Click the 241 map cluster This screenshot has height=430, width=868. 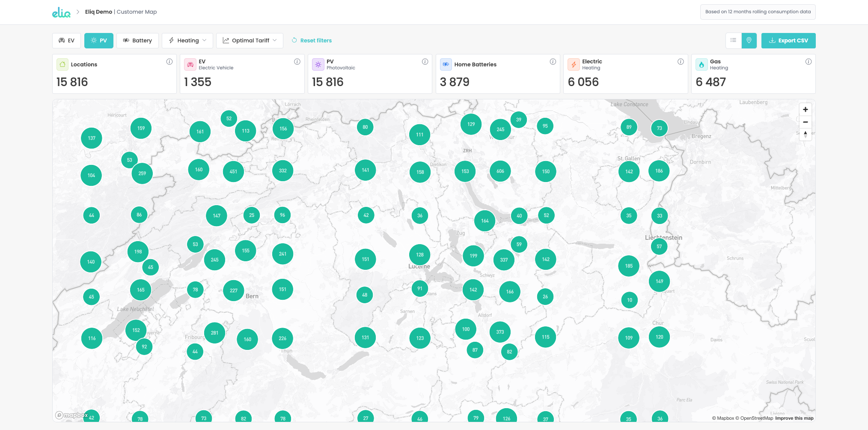pos(282,254)
